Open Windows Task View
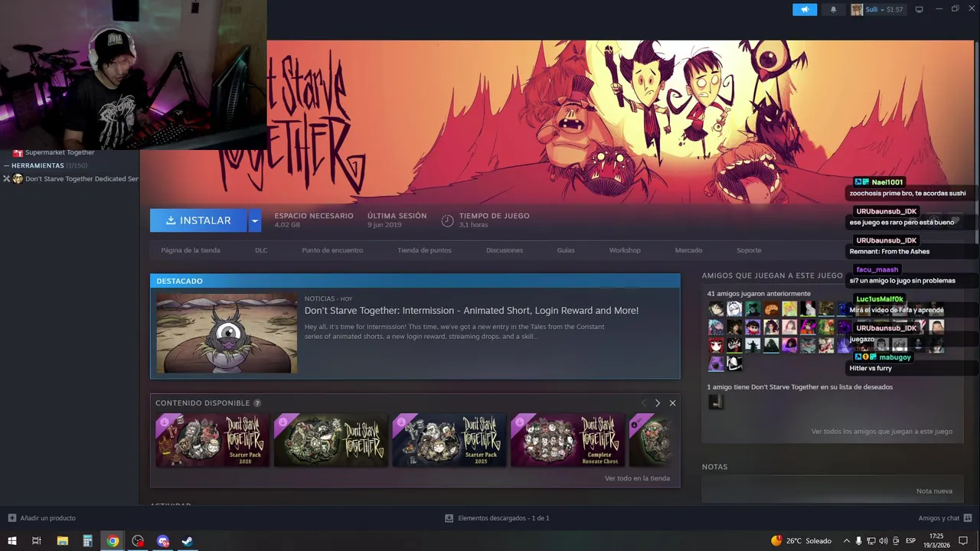The image size is (980, 551). click(36, 541)
